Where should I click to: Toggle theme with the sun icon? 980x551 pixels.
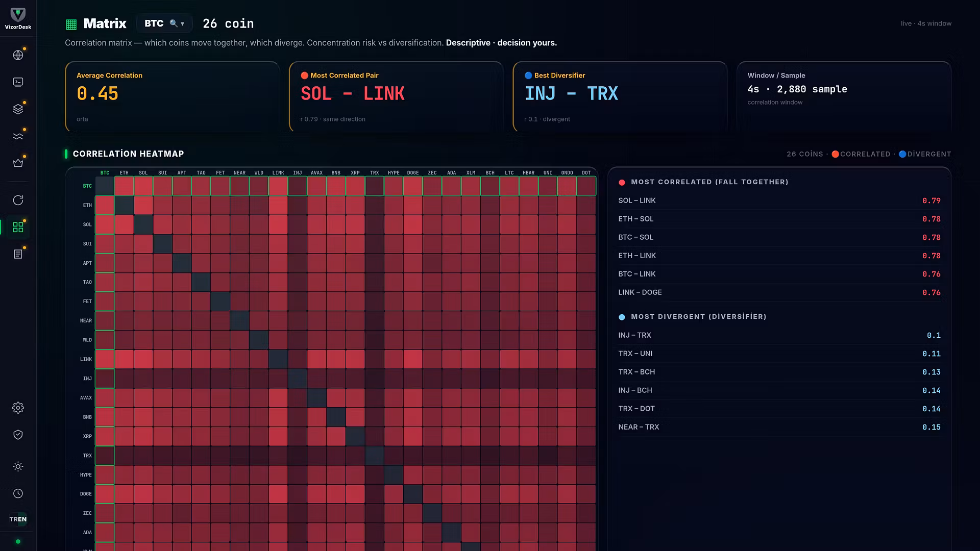point(18,466)
